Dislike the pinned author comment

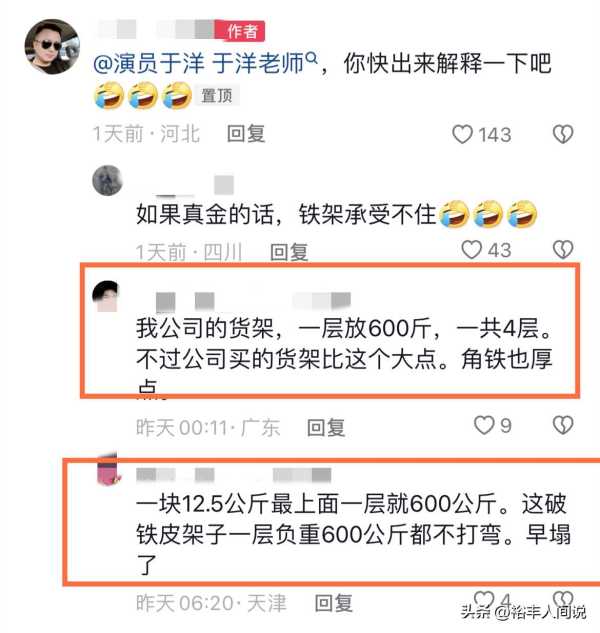tap(563, 134)
